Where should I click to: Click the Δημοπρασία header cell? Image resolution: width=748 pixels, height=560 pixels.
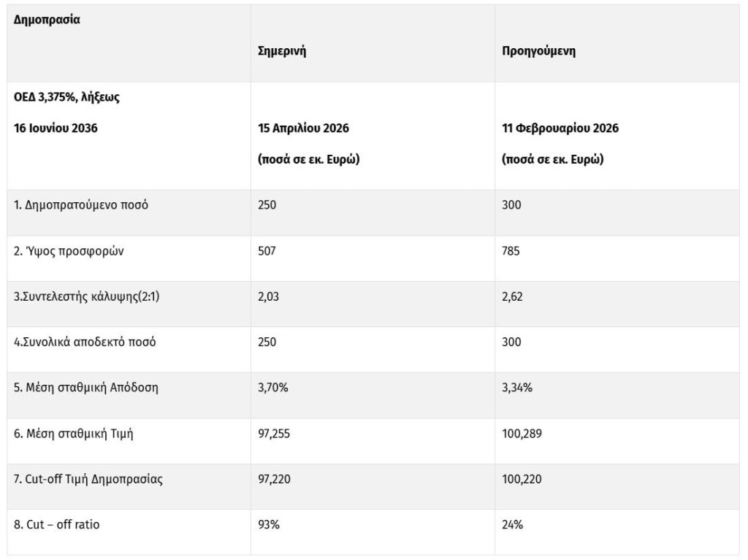coord(47,20)
